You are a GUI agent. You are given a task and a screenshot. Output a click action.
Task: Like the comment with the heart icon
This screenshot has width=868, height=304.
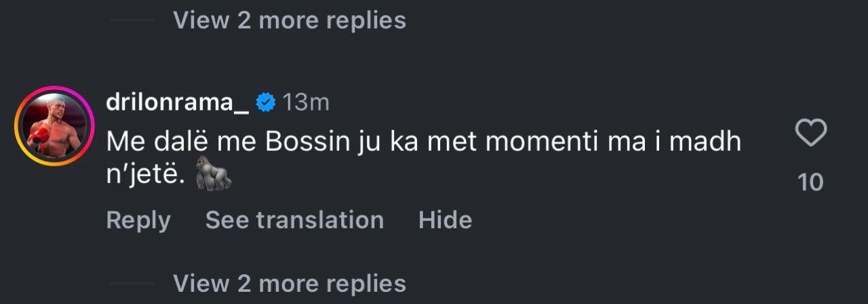coord(810,133)
